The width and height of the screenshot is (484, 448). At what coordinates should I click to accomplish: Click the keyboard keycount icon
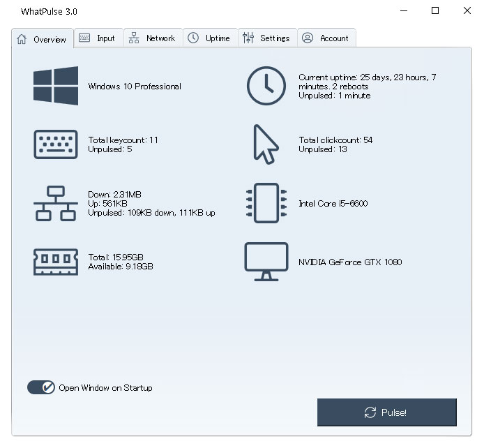point(56,144)
